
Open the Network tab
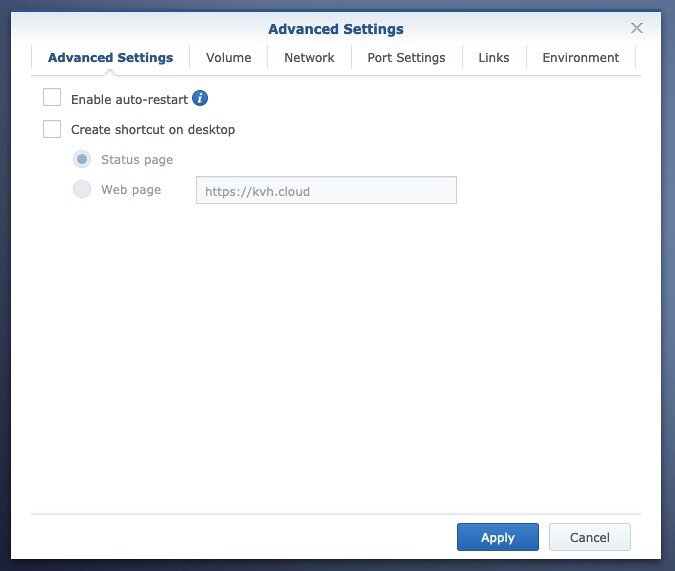(x=309, y=58)
